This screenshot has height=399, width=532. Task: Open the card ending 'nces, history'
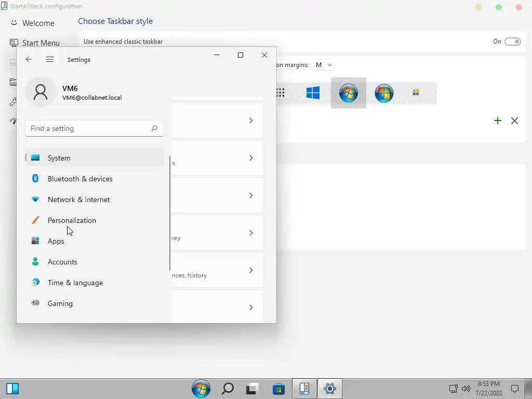coord(251,270)
